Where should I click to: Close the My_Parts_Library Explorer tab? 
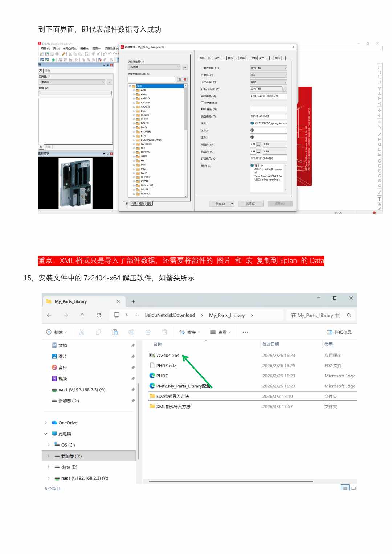118,301
